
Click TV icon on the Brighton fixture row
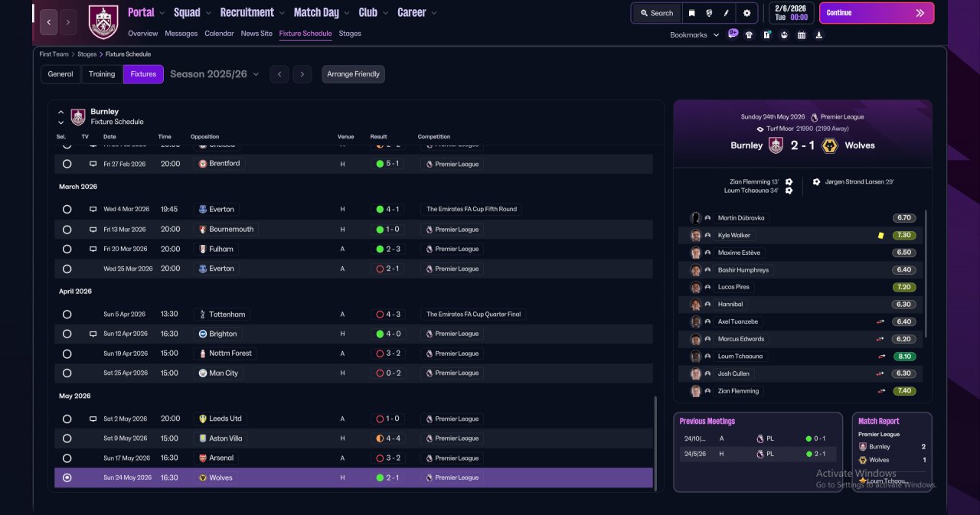(93, 334)
